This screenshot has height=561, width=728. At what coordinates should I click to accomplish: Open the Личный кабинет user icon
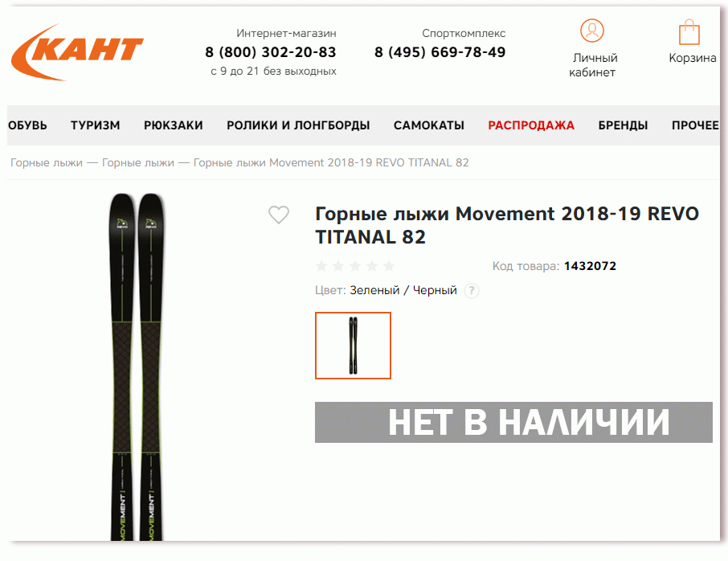[592, 31]
